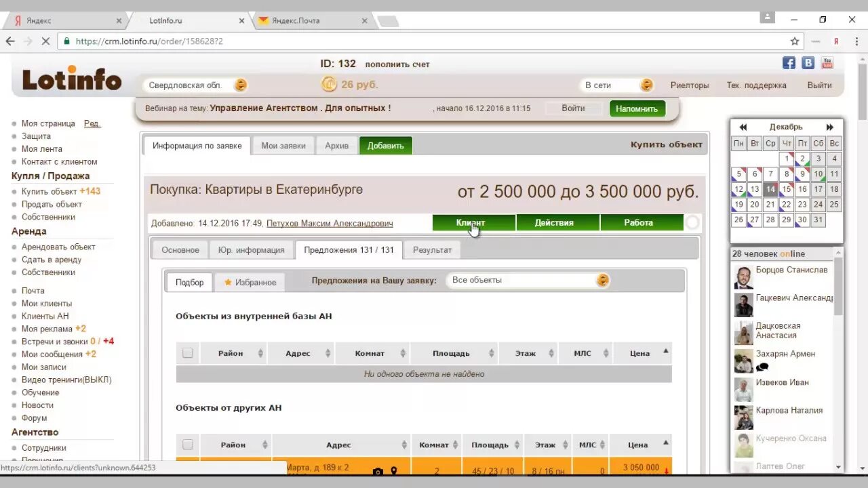Open the YouTube icon in header
This screenshot has width=868, height=488.
(x=827, y=63)
